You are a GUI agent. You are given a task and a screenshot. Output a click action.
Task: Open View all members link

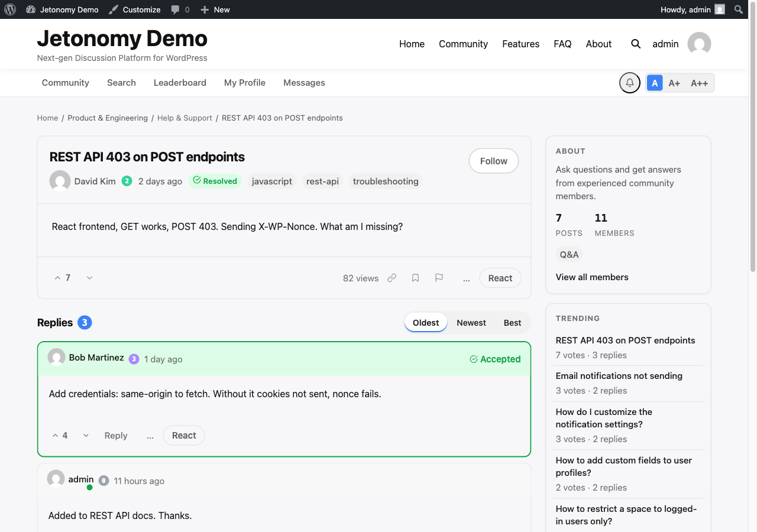591,277
